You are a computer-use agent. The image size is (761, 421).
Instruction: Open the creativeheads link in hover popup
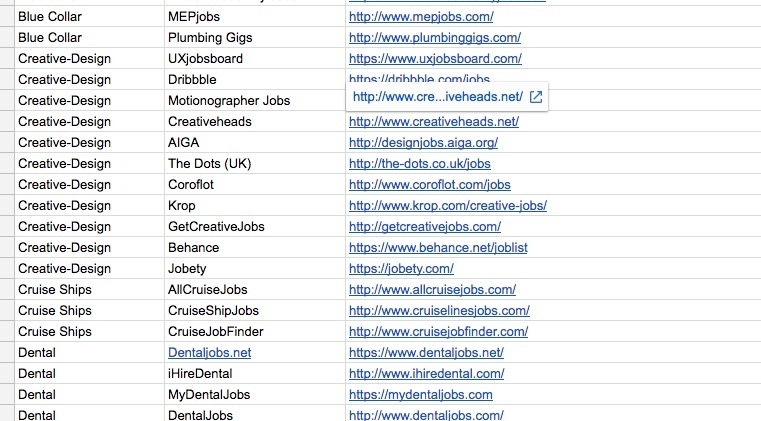(x=438, y=97)
